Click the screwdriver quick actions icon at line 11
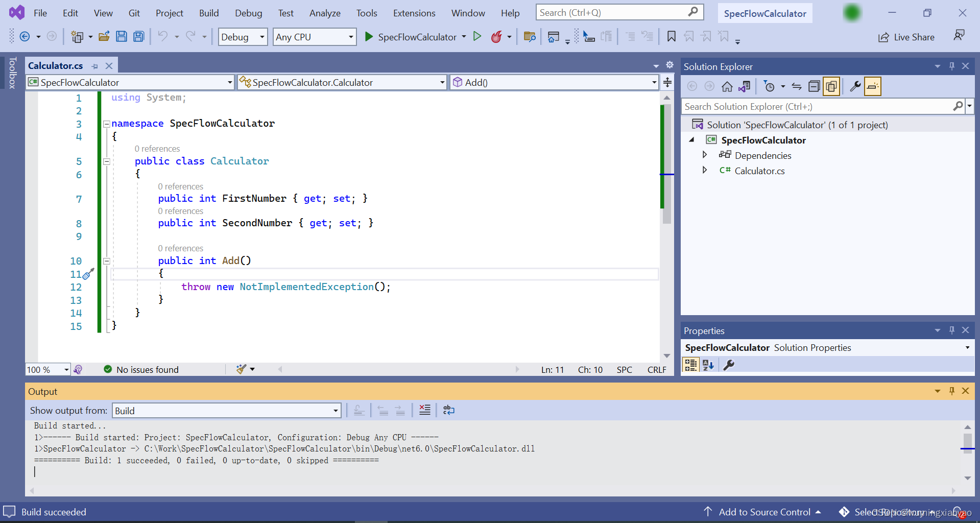Image resolution: width=980 pixels, height=523 pixels. (x=88, y=274)
